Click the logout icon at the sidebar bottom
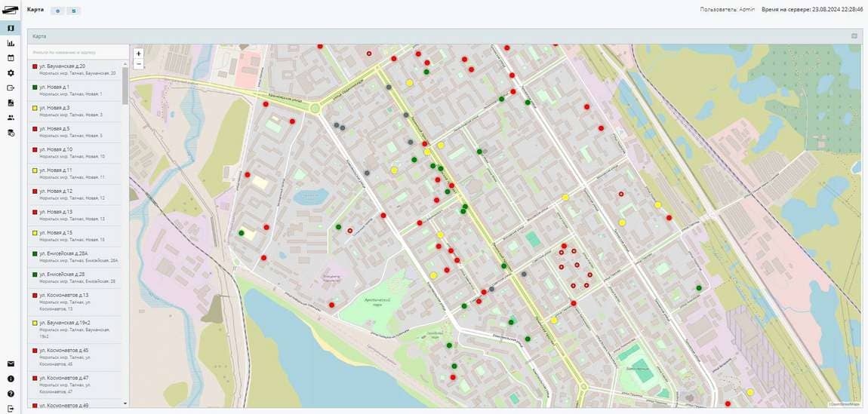This screenshot has width=868, height=414. 11,408
